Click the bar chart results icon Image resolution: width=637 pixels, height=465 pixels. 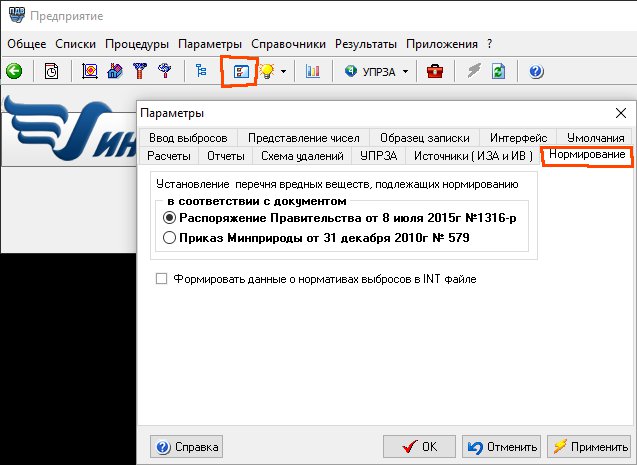point(313,71)
